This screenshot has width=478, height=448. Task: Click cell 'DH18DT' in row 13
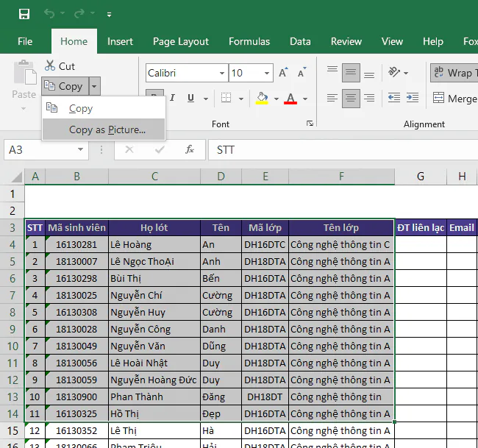(265, 397)
